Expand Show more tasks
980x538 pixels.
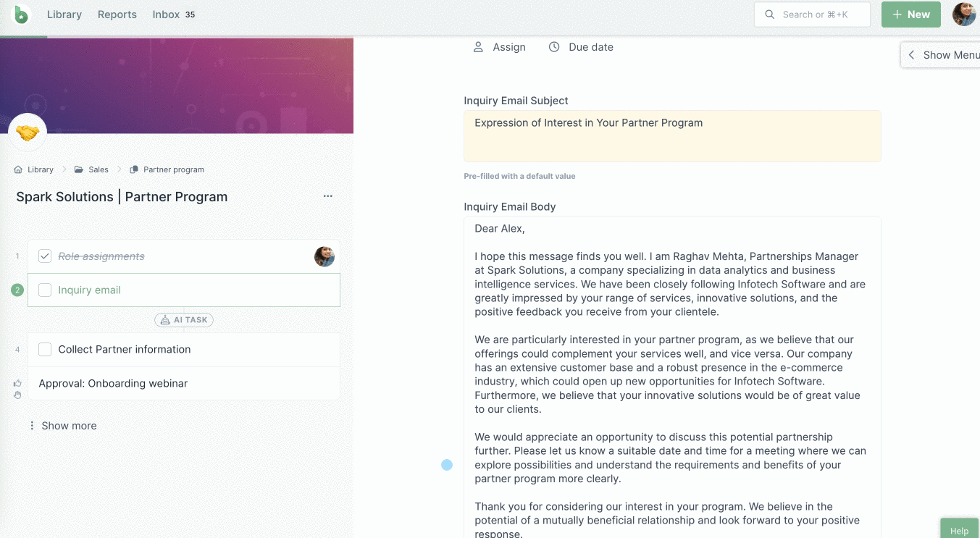click(62, 426)
